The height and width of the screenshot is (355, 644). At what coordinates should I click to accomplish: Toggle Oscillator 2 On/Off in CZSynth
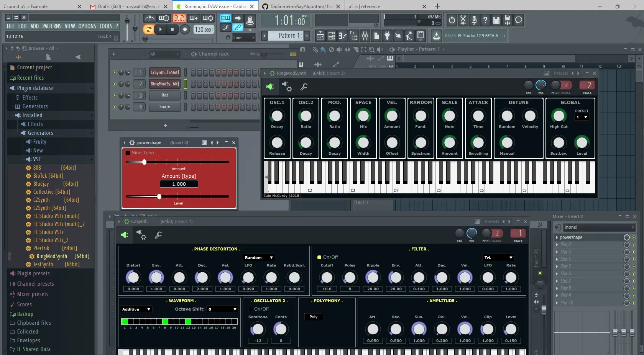coord(250,309)
